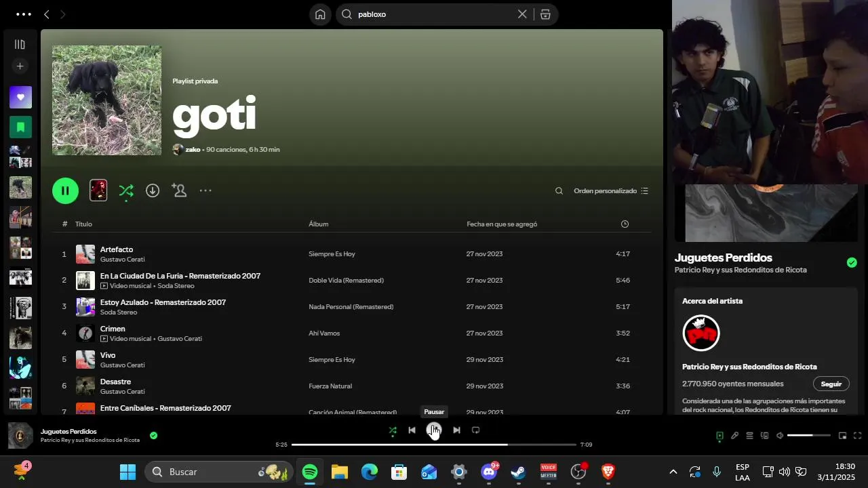Go back with the left arrow
868x488 pixels.
46,14
